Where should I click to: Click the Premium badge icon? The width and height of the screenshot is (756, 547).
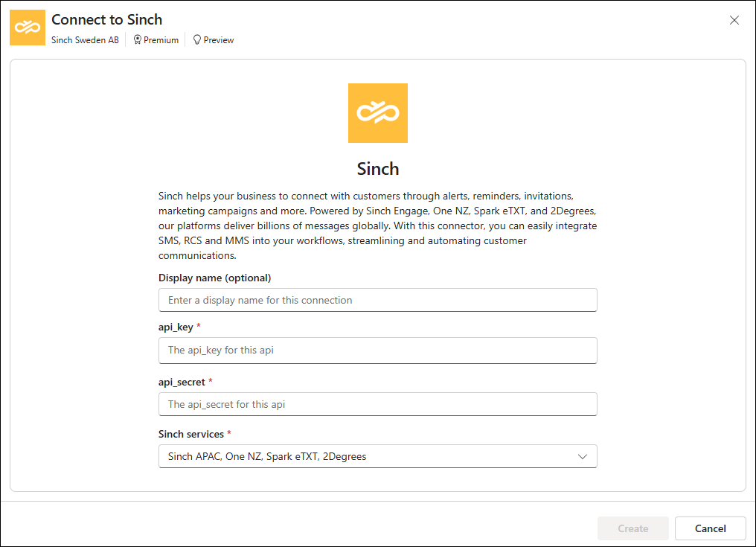coord(138,39)
